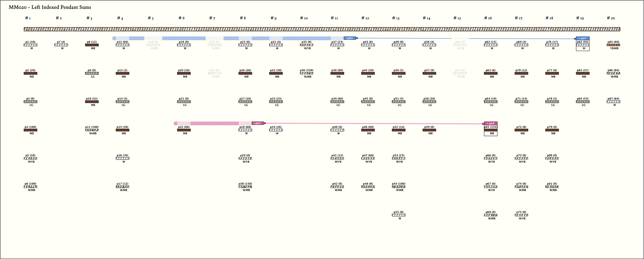
Task: Select pendant p11 (100) striped swatch
Action: point(92,130)
